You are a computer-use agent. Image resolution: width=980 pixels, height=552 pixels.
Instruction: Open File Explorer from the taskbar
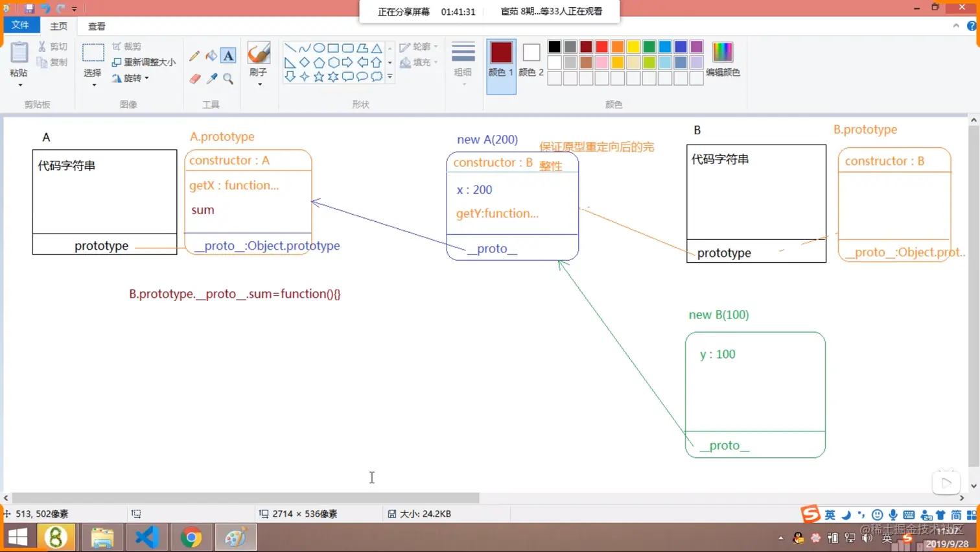pos(102,537)
